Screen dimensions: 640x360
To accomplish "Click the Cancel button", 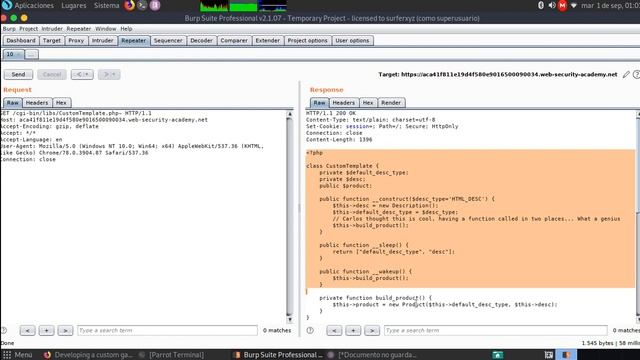I will (52, 74).
